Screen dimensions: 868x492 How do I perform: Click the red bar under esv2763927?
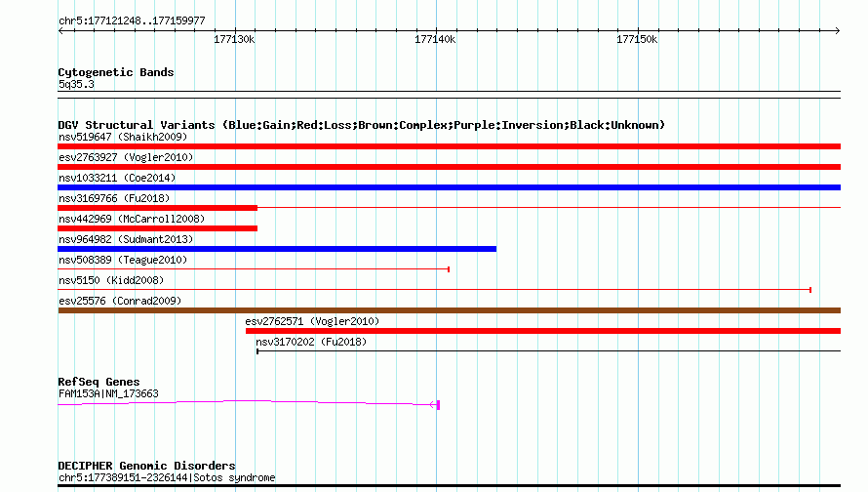point(449,167)
